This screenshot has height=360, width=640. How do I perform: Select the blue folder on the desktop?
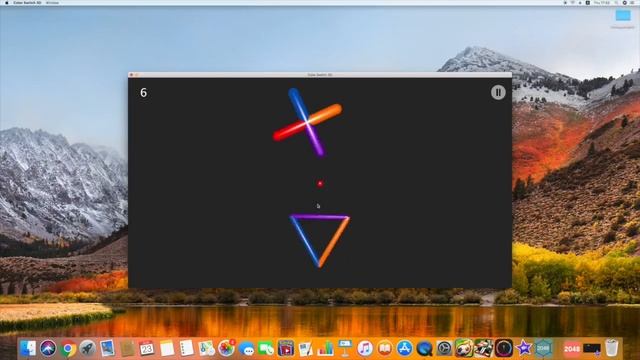point(623,16)
